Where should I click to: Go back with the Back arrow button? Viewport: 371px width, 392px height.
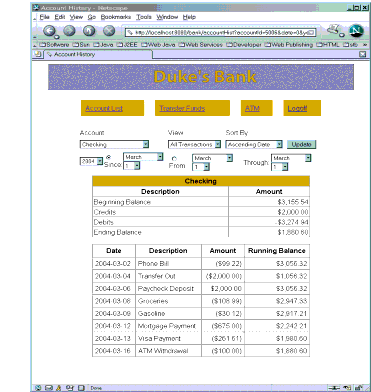(50, 31)
